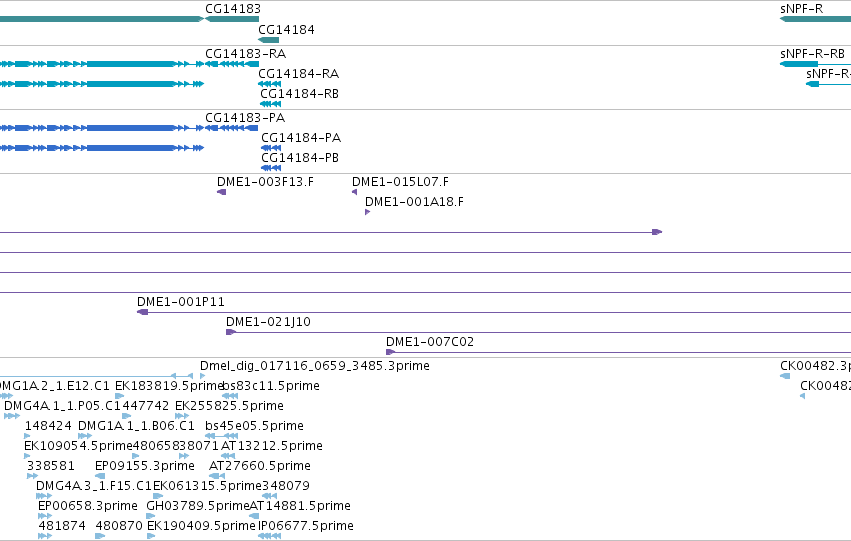
Task: Select the sNPF-R gene bar
Action: click(x=815, y=20)
